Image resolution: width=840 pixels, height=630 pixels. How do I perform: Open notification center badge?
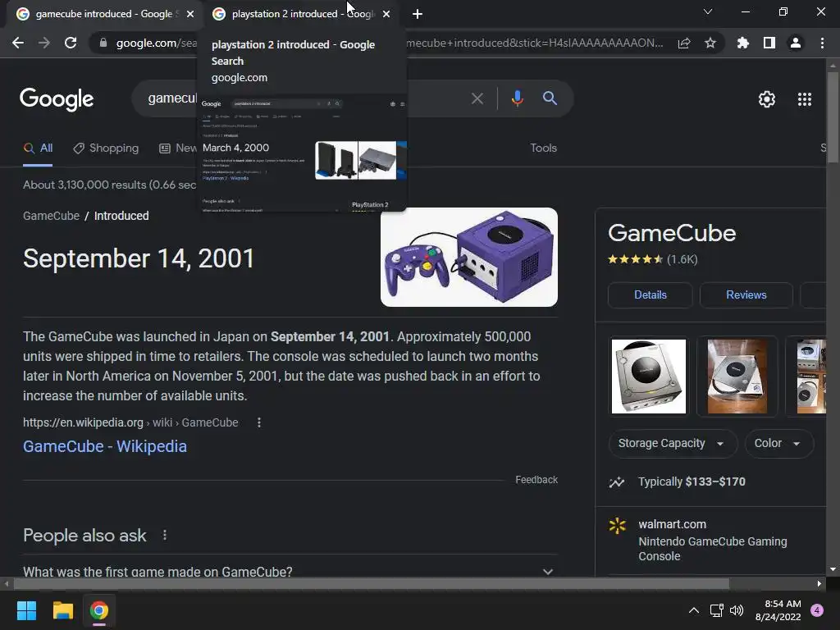coord(817,610)
